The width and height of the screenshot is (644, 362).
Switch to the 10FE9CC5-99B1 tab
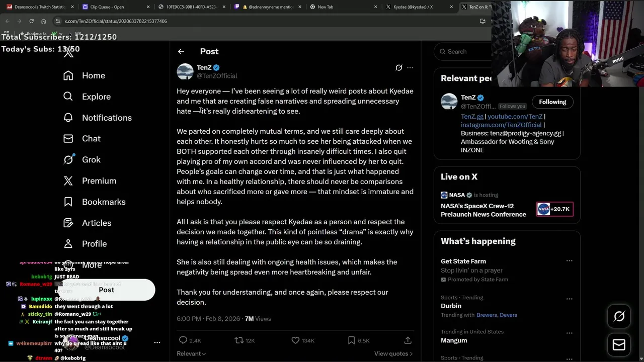191,7
